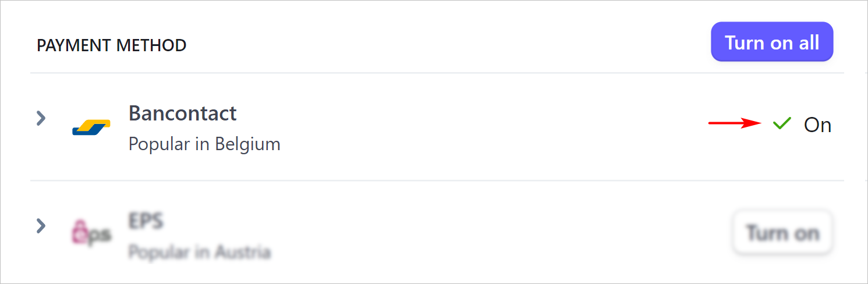868x284 pixels.
Task: Select the Bancontact payment method name
Action: coord(182,113)
